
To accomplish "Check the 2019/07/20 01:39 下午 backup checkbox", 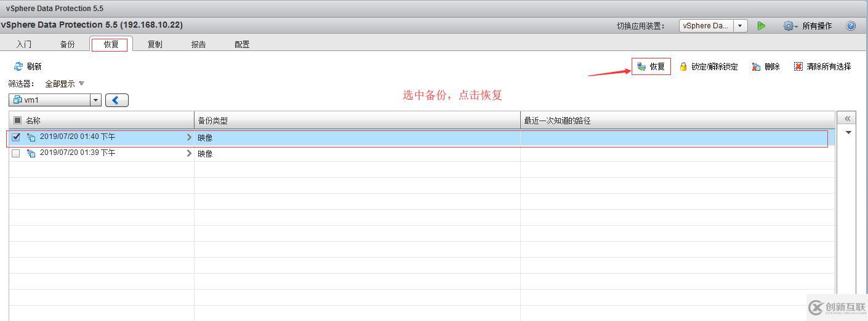I will (x=16, y=153).
